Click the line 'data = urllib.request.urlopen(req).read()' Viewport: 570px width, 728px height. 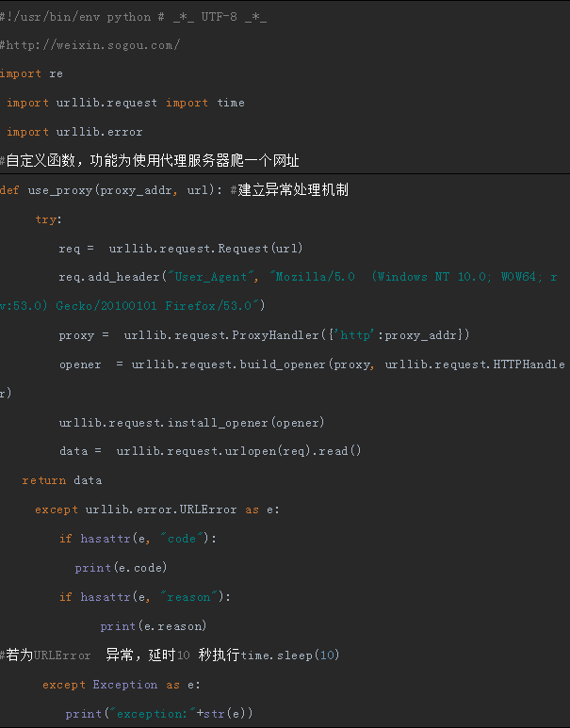click(x=210, y=451)
